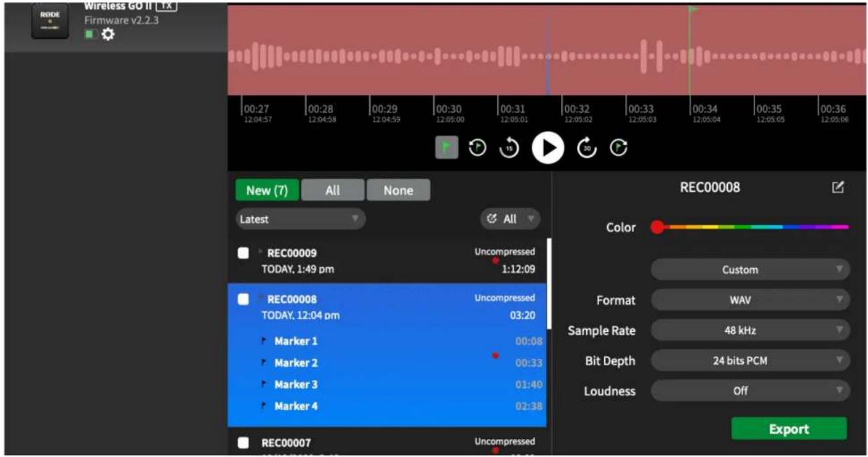Viewport: 868px width, 457px height.
Task: Rename REC00008 using the edit pencil icon
Action: (x=838, y=188)
